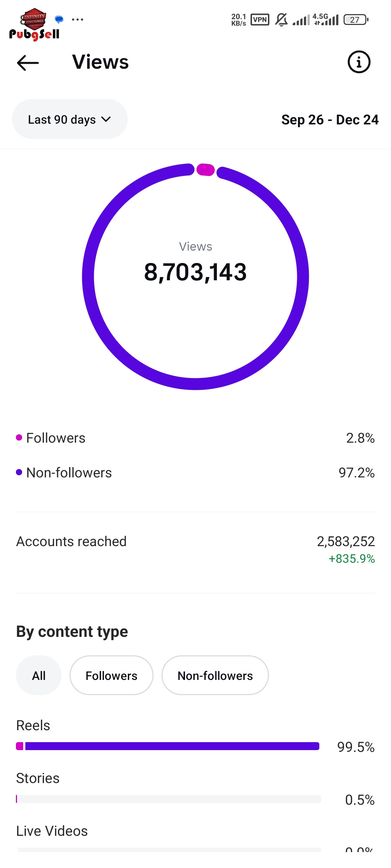Open the three-dots notification overflow
Viewport: 391px width, 868px height.
click(x=77, y=20)
